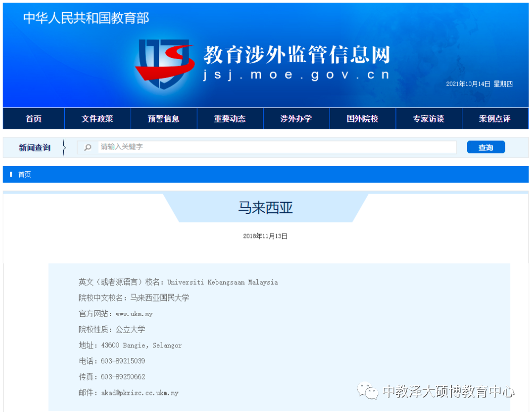Click the magnifier search icon
Screen dimensions: 532x415
(x=87, y=147)
